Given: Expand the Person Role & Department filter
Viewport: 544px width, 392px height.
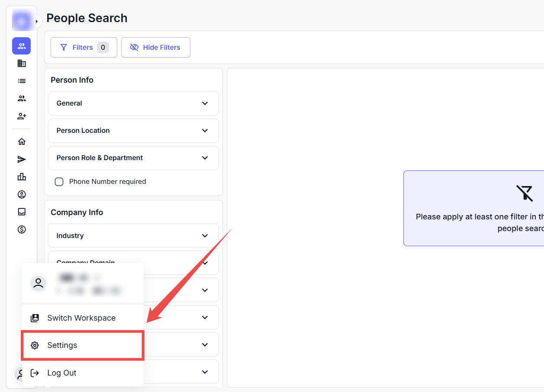Looking at the screenshot, I should pyautogui.click(x=133, y=158).
